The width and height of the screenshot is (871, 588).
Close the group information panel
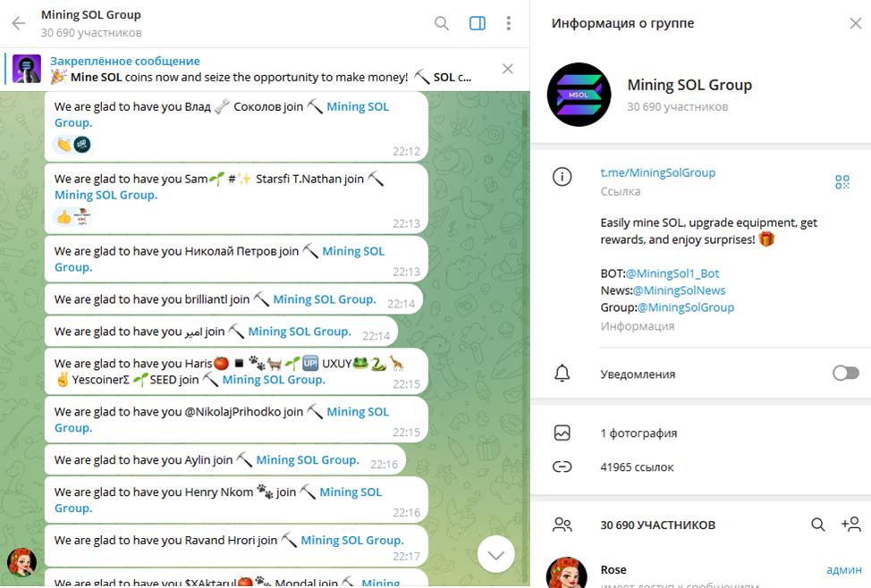coord(856,23)
